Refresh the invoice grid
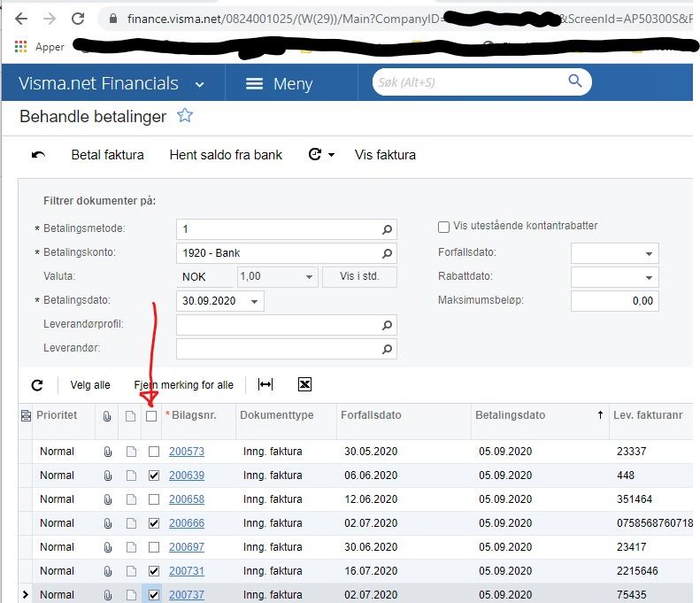 [37, 385]
